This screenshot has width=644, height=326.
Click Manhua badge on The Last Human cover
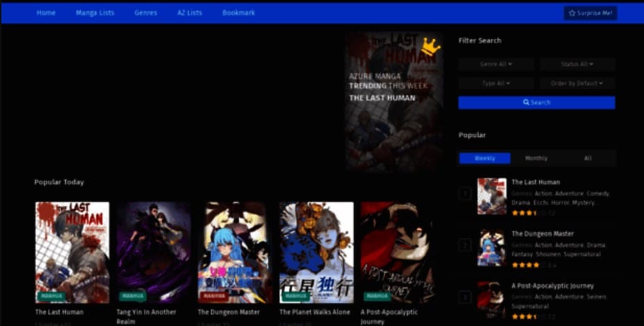(x=51, y=296)
